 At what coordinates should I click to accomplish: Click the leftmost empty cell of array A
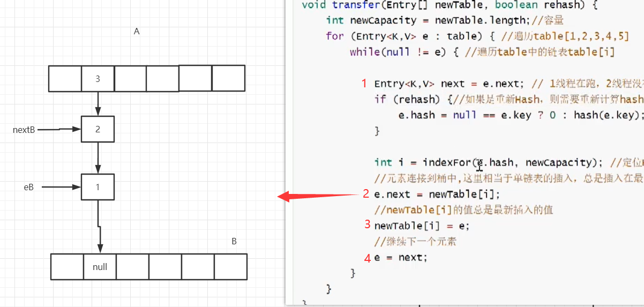click(65, 78)
